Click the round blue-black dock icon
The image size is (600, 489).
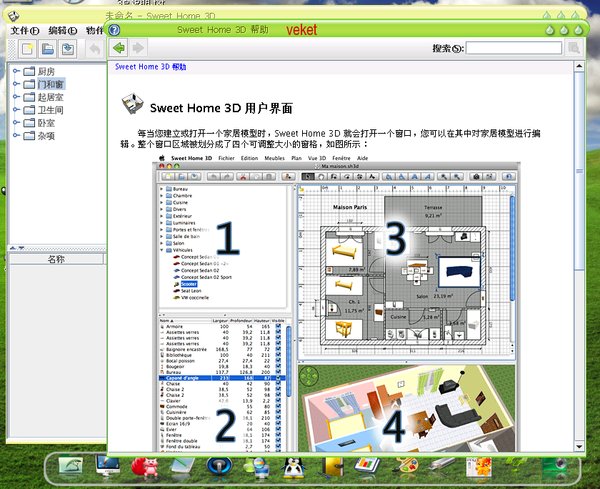[219, 467]
